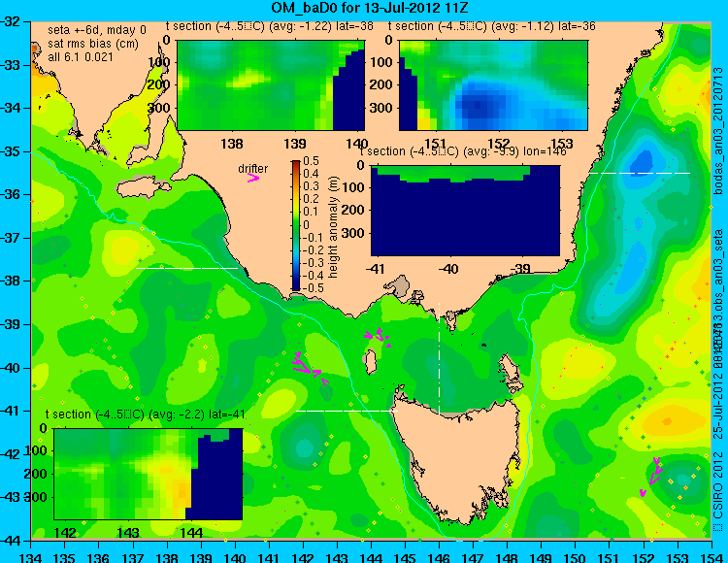The width and height of the screenshot is (728, 563).
Task: Click the t section lat=-41 title
Action: pyautogui.click(x=146, y=414)
